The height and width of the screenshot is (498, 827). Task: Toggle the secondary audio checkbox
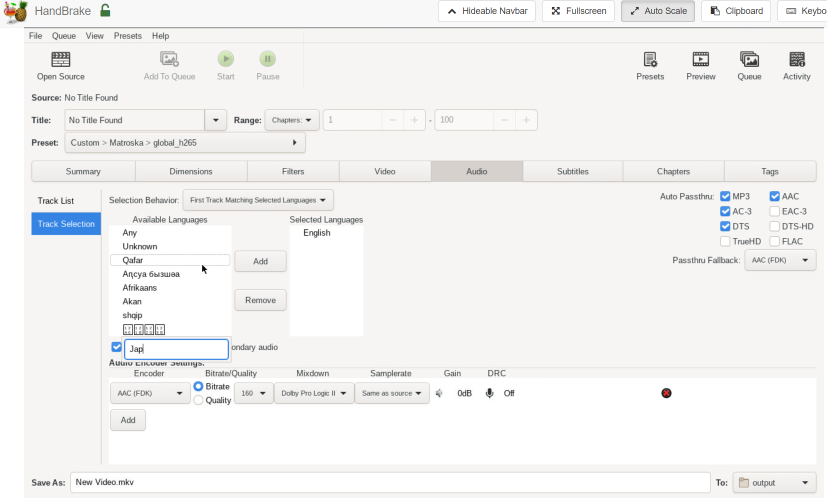click(117, 347)
